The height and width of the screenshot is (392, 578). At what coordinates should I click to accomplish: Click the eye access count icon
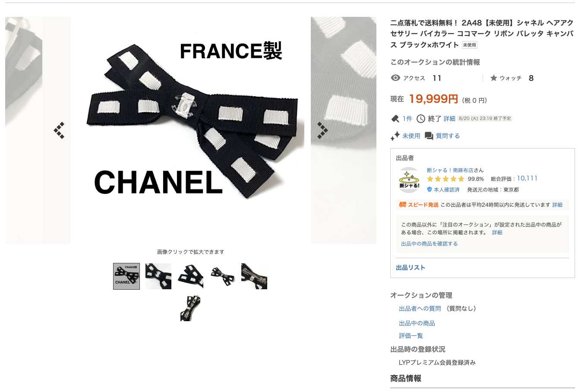tap(395, 78)
